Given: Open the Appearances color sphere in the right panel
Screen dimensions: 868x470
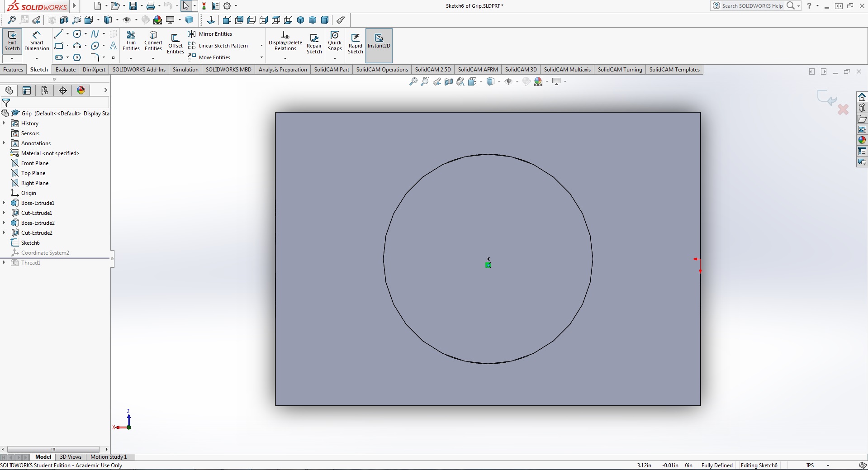Looking at the screenshot, I should (x=862, y=140).
